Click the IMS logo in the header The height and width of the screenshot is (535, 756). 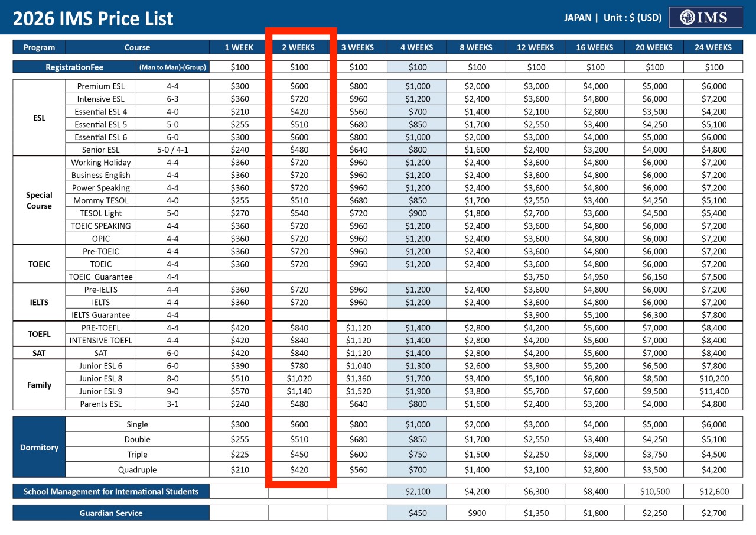click(x=705, y=17)
